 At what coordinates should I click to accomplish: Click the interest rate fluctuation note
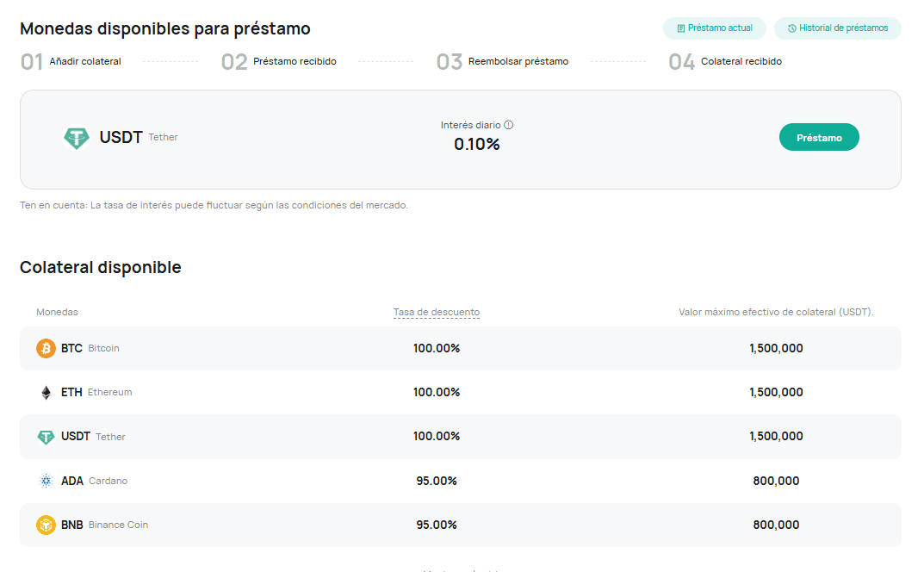pyautogui.click(x=214, y=205)
